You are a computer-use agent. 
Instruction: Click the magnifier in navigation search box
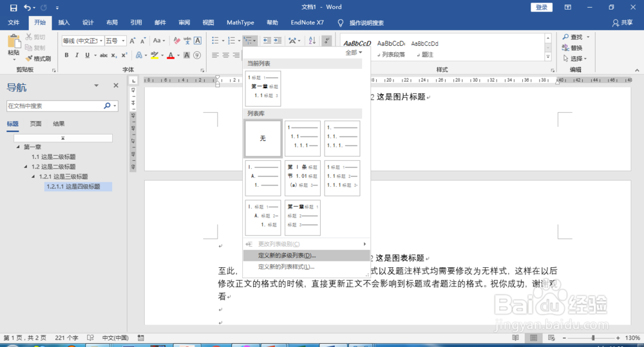point(107,106)
